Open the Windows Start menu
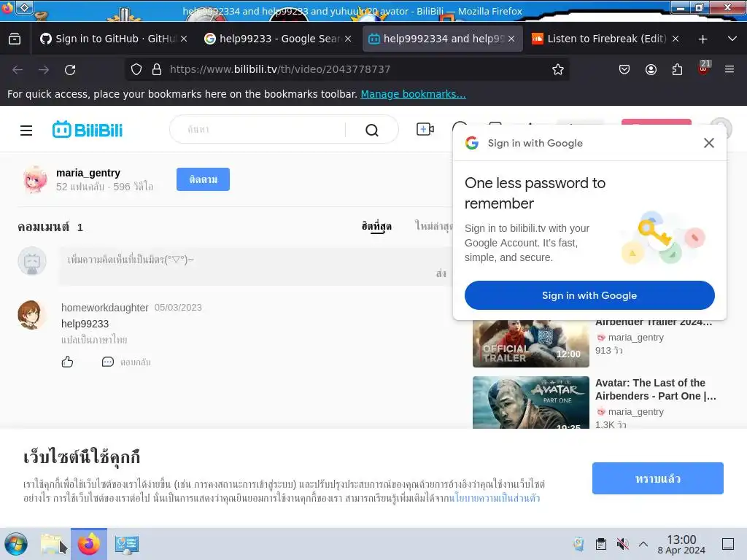The height and width of the screenshot is (560, 747). point(16,544)
